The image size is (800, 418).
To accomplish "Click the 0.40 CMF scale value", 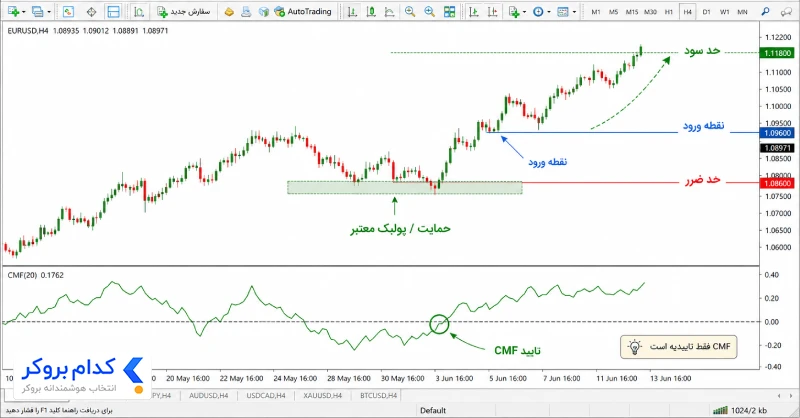I will point(771,275).
